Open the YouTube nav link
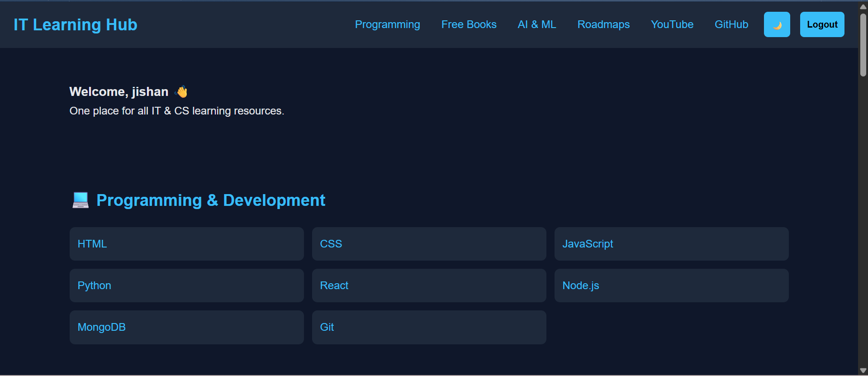The width and height of the screenshot is (868, 376). click(x=672, y=24)
